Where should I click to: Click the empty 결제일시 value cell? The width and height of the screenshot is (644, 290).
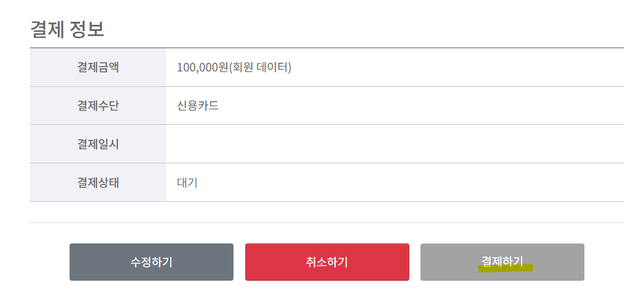(395, 144)
